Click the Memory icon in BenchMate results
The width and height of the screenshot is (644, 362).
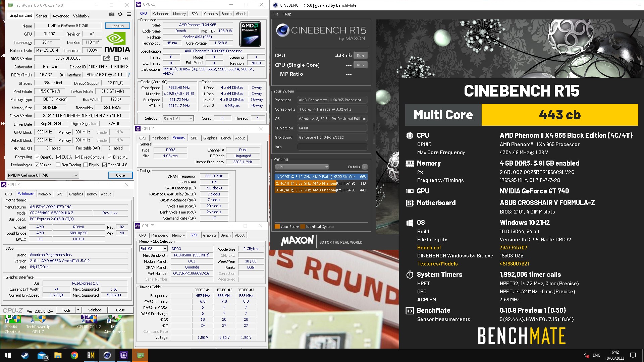point(410,164)
